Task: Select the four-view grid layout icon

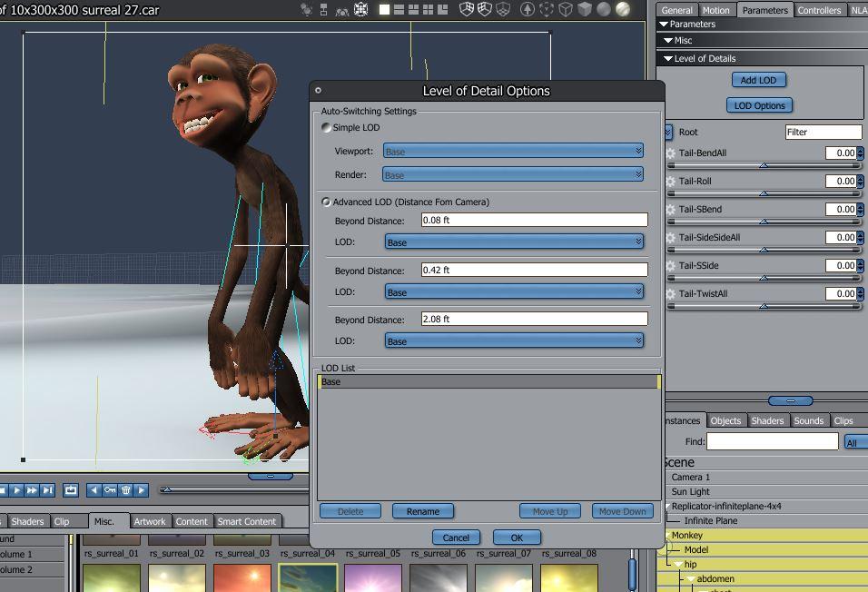Action: (428, 9)
